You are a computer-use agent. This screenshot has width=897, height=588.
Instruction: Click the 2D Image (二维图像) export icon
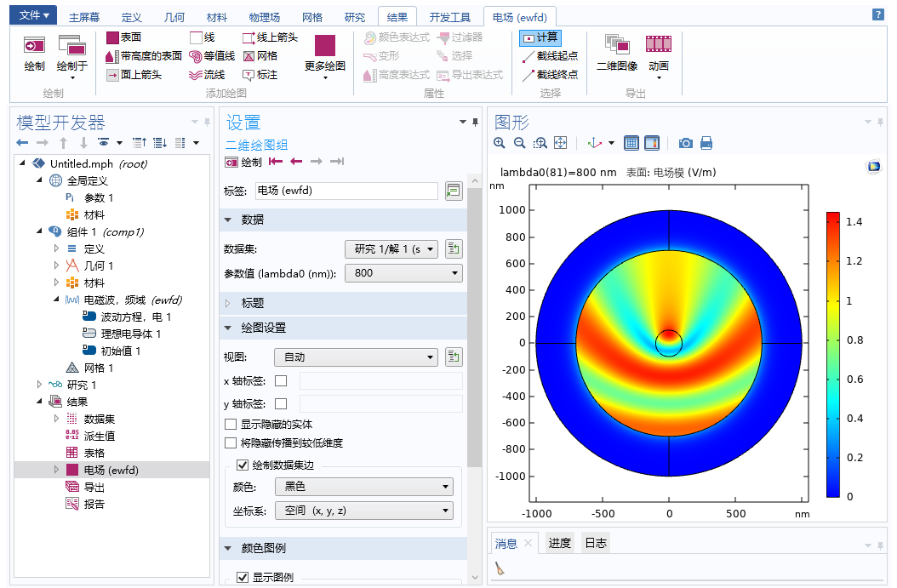(617, 50)
